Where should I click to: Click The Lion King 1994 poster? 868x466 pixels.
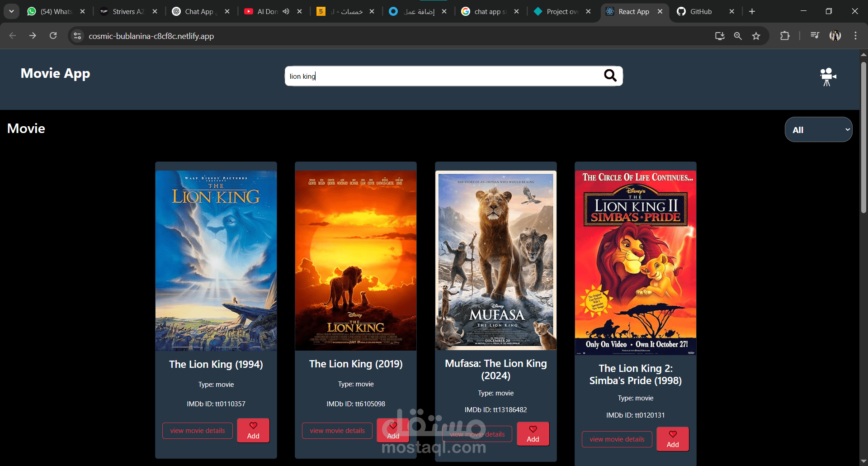[216, 261]
